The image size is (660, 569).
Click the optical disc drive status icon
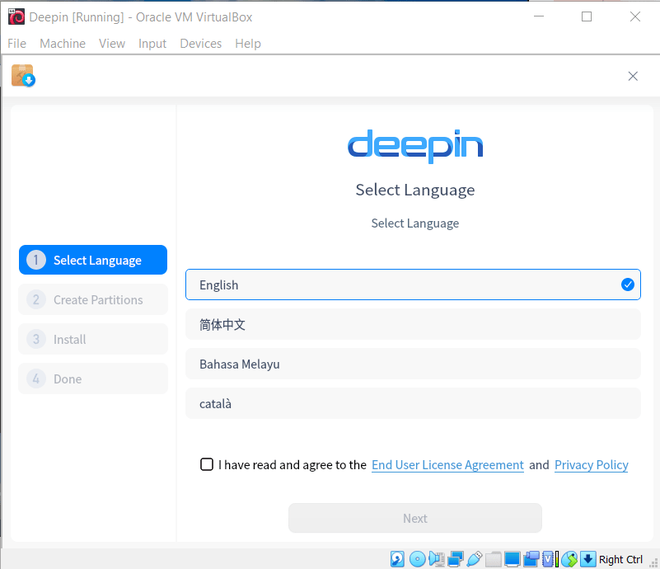coord(417,559)
